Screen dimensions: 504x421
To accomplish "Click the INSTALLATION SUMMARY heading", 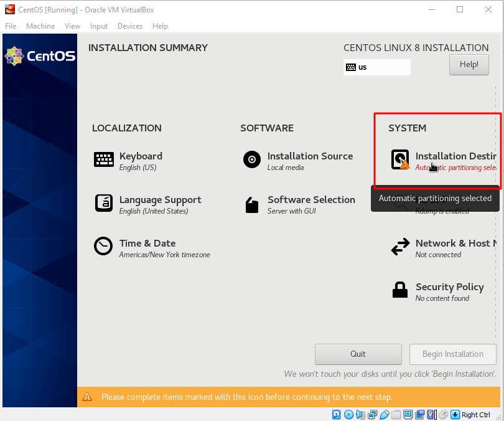I will (148, 48).
